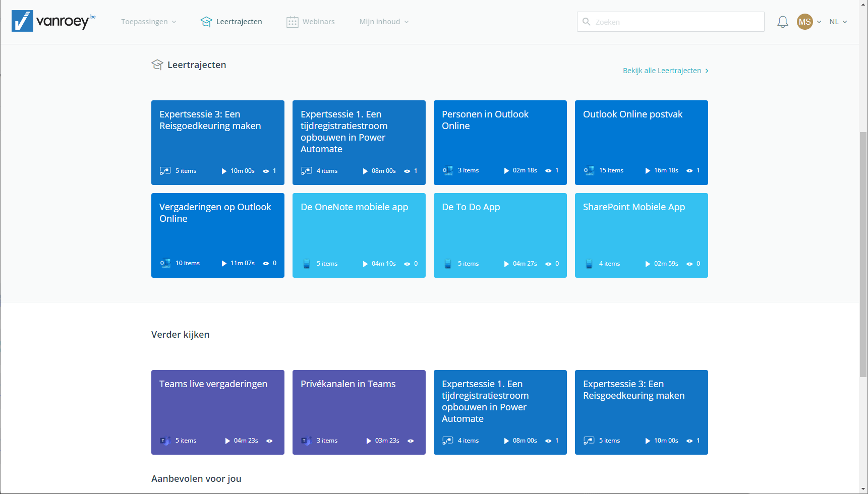This screenshot has height=494, width=868.
Task: Click the graduation cap icon beside Leertrajecten in the navbar
Action: tap(206, 22)
